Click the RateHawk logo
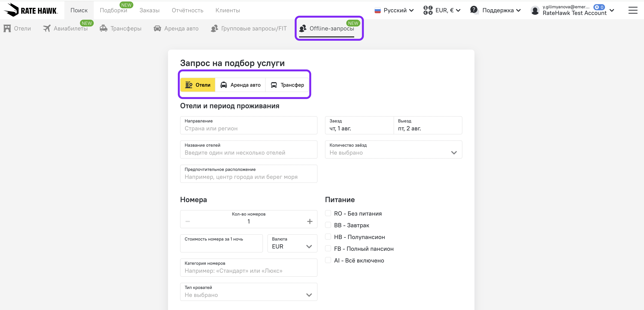Screen dimensions: 644x310 (x=30, y=10)
